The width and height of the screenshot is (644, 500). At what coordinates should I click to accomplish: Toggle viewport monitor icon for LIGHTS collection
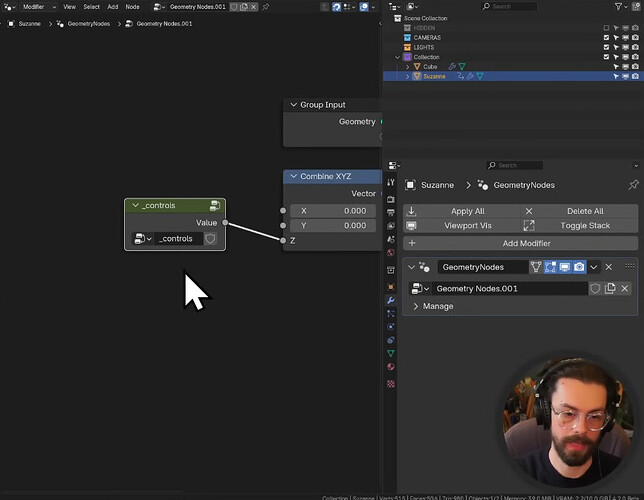coord(626,47)
